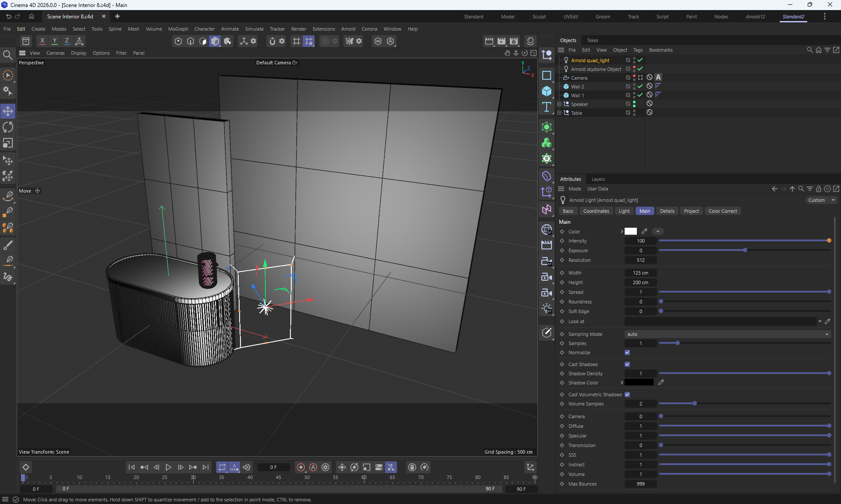
Task: Open the Color Correct tab
Action: pyautogui.click(x=722, y=211)
